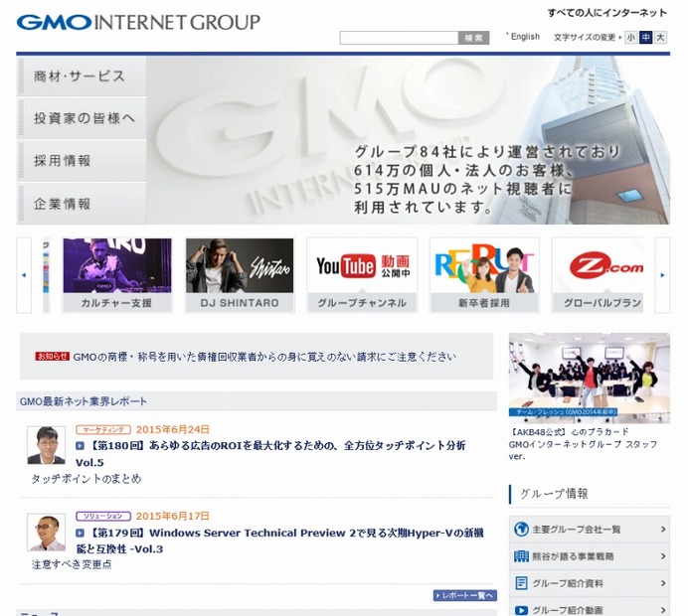Click the GMO Internet Group logo
Screen dimensions: 688x616
pyautogui.click(x=138, y=23)
